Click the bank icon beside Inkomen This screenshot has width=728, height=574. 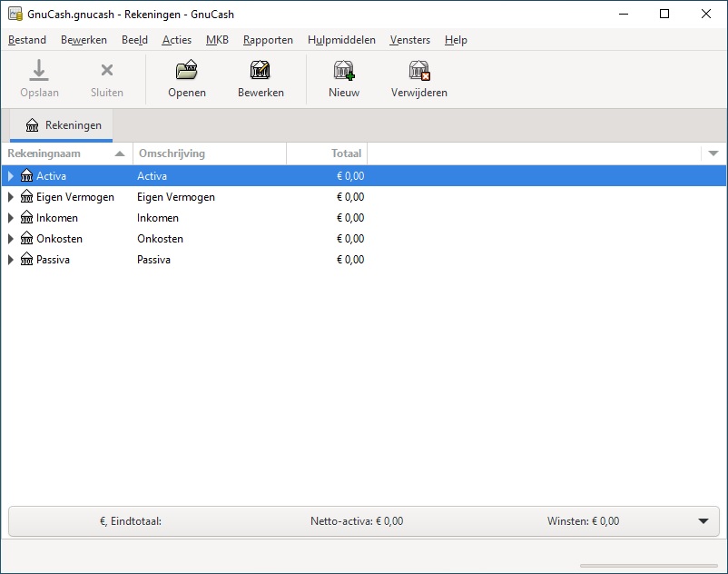coord(26,218)
